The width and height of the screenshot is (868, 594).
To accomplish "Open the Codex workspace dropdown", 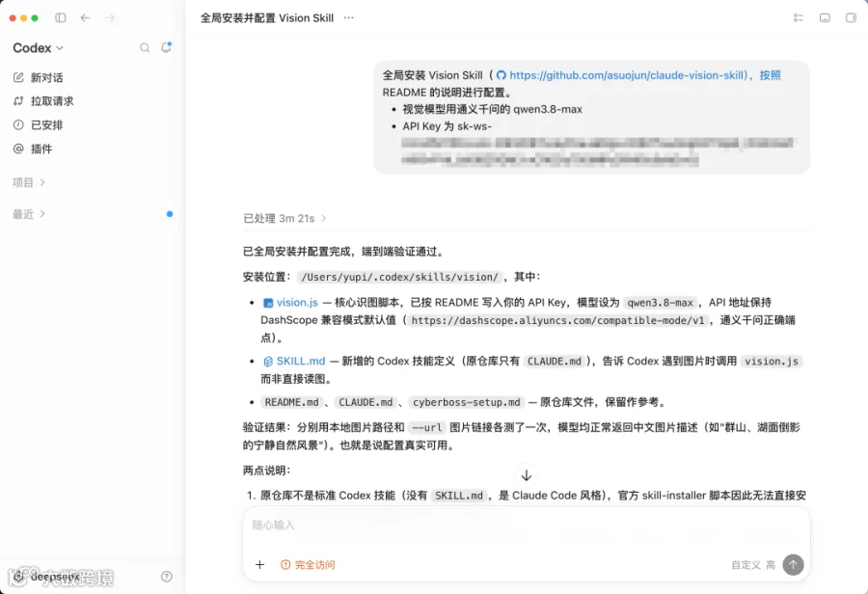I will [x=39, y=48].
